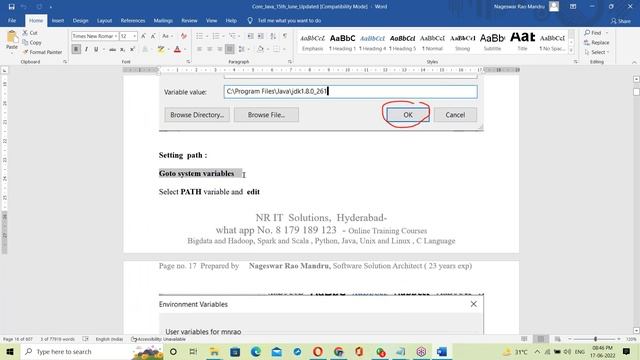Click the Find button
Viewport: 640px width, 360px height.
[x=593, y=33]
